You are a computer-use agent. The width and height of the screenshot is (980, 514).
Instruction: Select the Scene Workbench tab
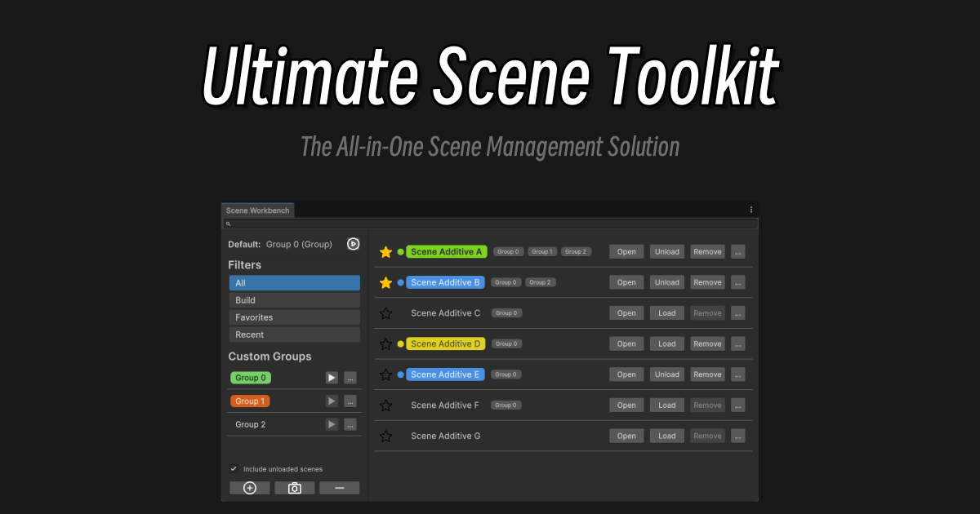click(257, 210)
